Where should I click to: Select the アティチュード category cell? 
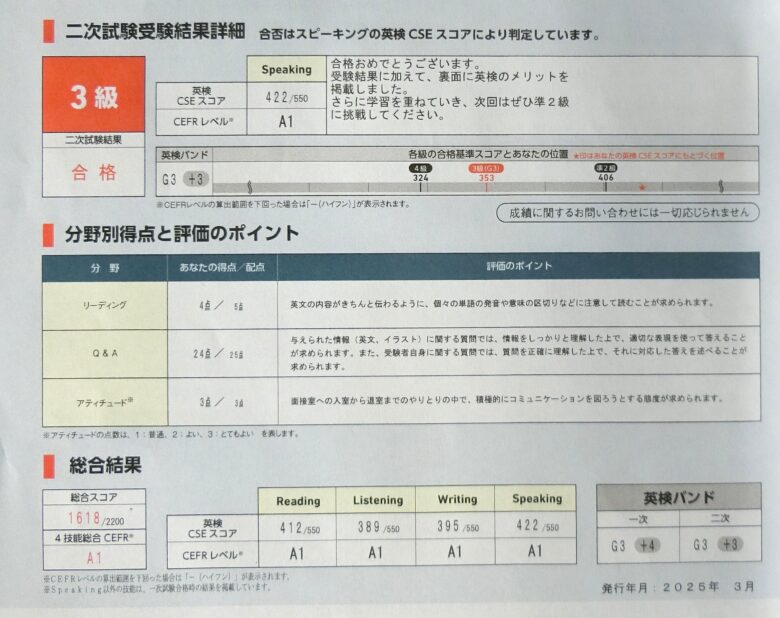[x=104, y=400]
